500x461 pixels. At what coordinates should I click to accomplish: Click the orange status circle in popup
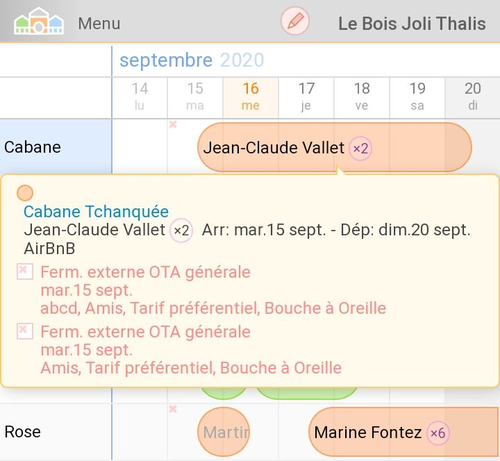pos(25,193)
